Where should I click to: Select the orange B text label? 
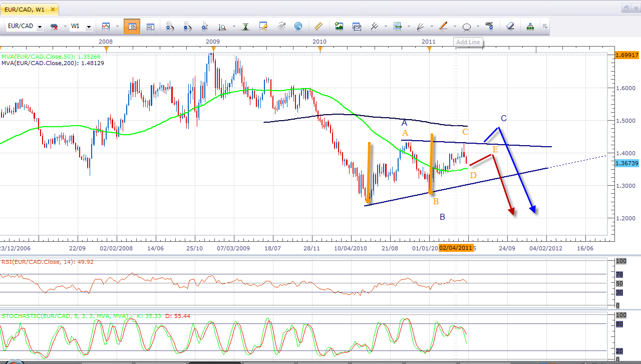[x=436, y=201]
